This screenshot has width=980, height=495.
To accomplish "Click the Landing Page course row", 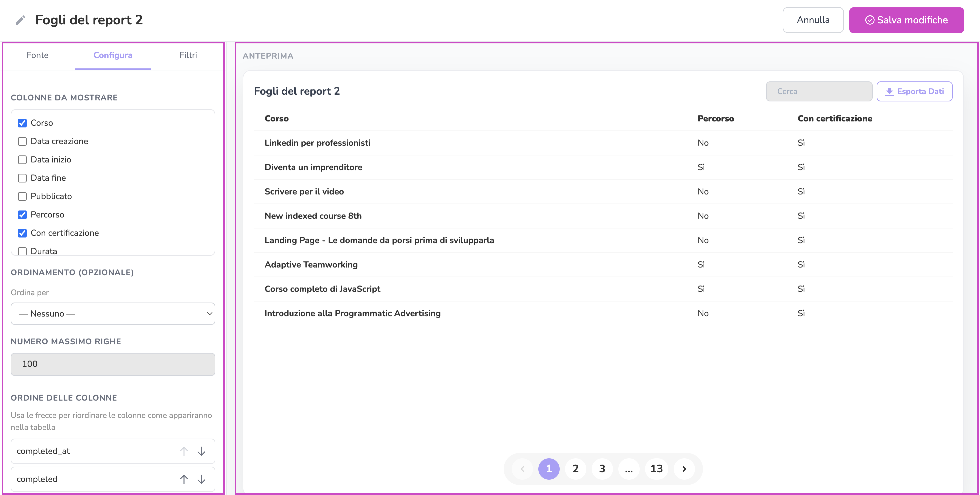I will coord(603,240).
